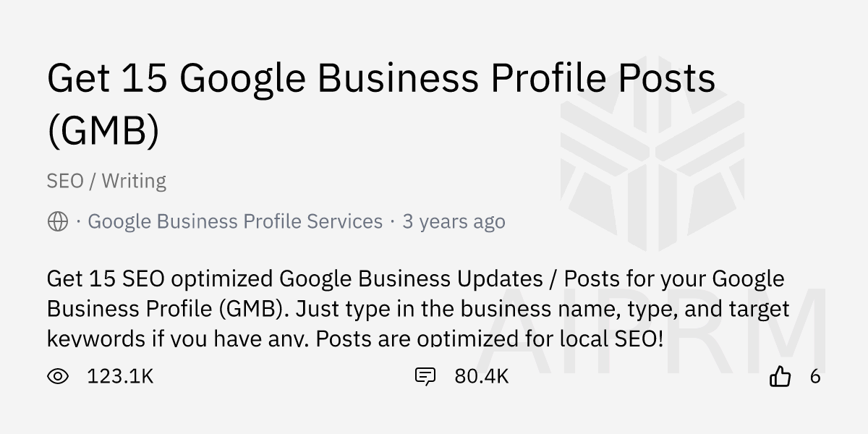868x434 pixels.
Task: Click the globe public-visibility icon
Action: tap(58, 221)
